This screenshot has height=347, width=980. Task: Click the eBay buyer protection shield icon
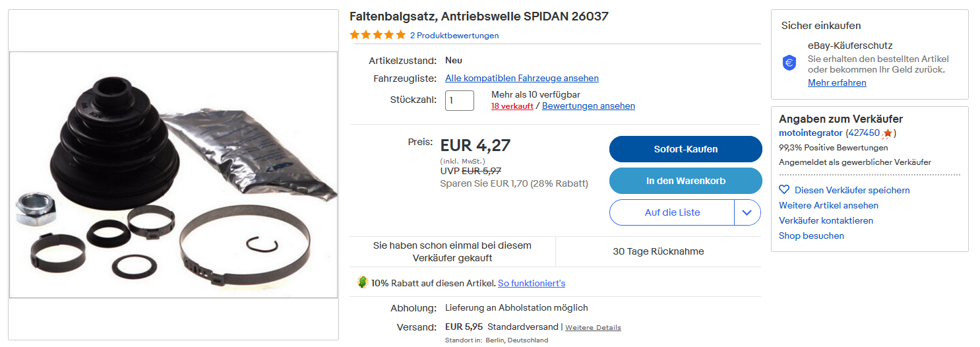point(789,63)
